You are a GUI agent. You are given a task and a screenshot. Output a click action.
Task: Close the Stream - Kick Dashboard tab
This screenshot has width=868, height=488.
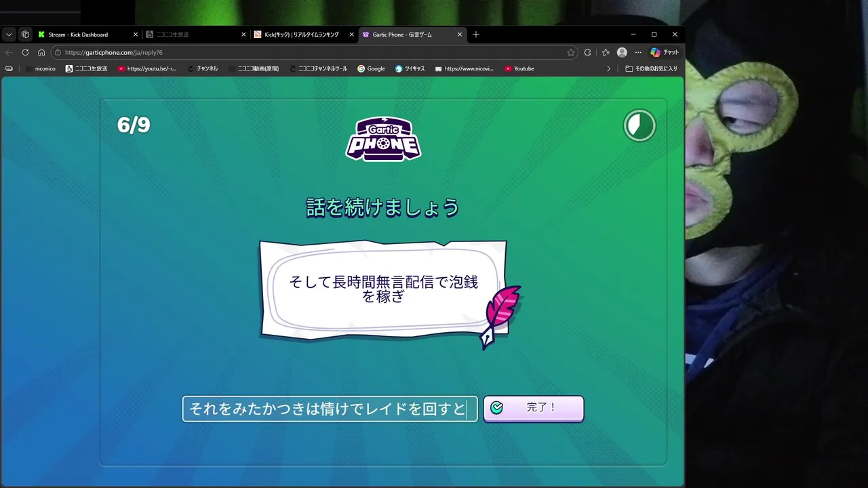[136, 35]
